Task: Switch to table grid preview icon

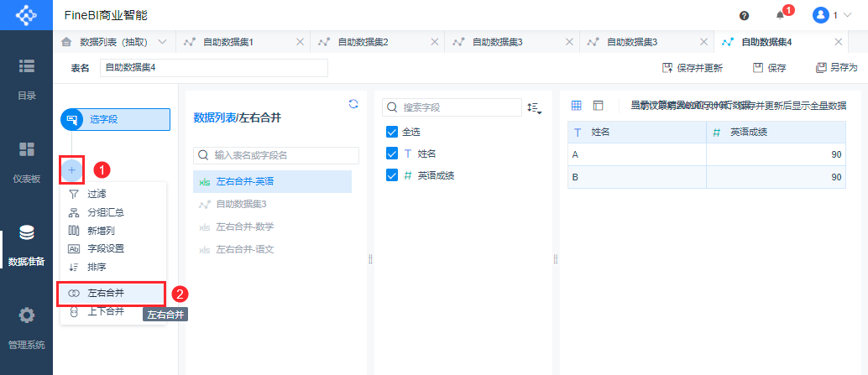Action: click(576, 105)
